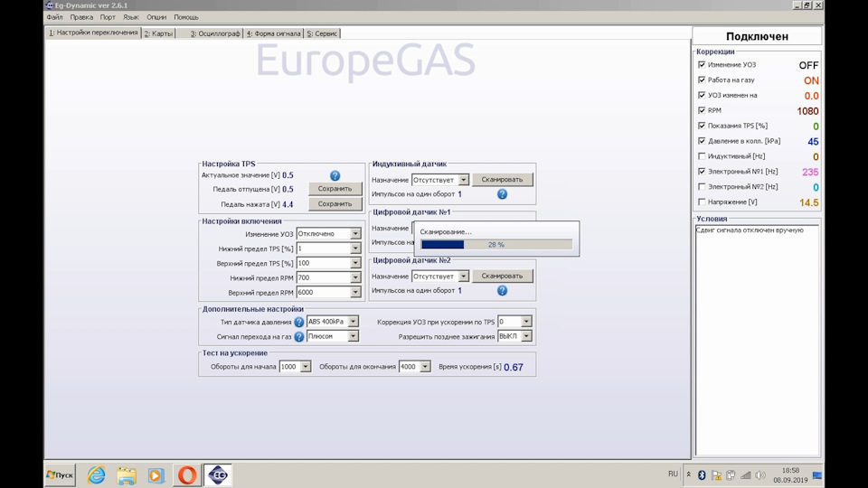Open Обороты для окончания dropdown

[x=425, y=366]
